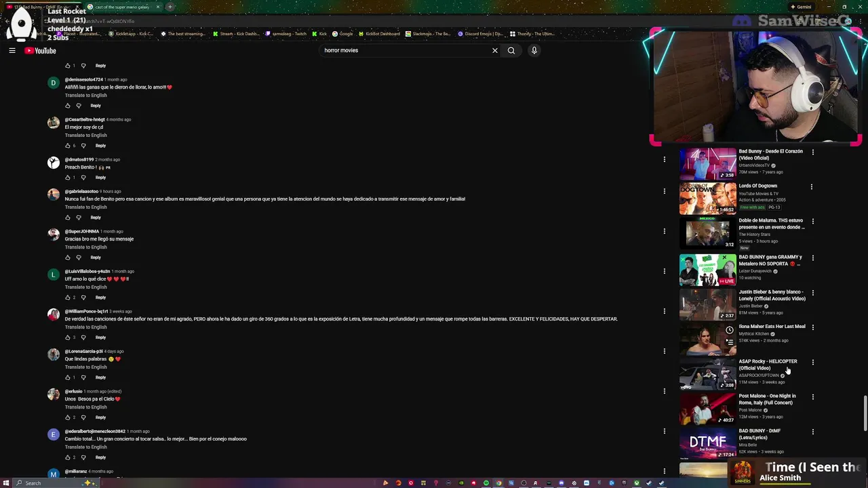Image resolution: width=868 pixels, height=488 pixels.
Task: Toggle dislike on the @LuisVillalobos comment
Action: tap(83, 298)
